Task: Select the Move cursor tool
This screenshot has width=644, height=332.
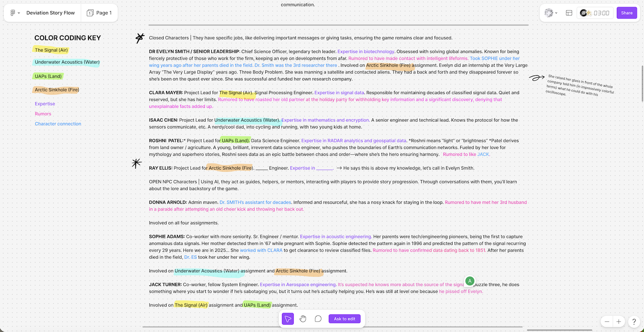Action: [x=288, y=319]
